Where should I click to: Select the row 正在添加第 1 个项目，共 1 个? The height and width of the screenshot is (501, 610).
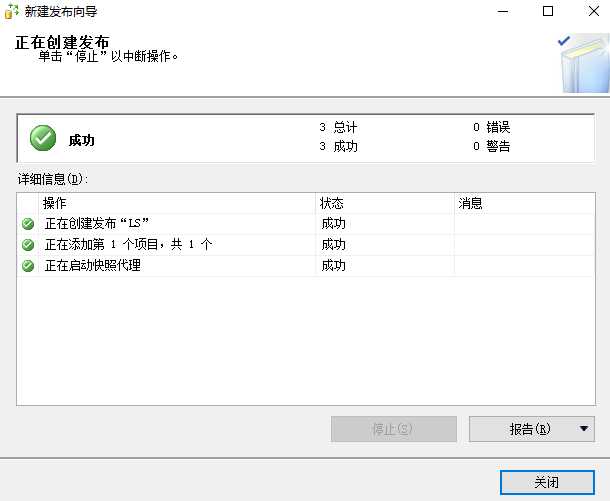pos(306,245)
